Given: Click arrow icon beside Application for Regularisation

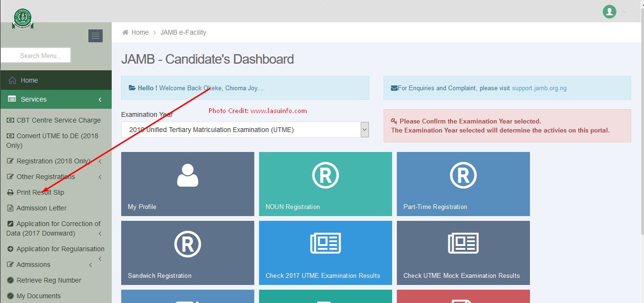Looking at the screenshot, I should (x=10, y=249).
